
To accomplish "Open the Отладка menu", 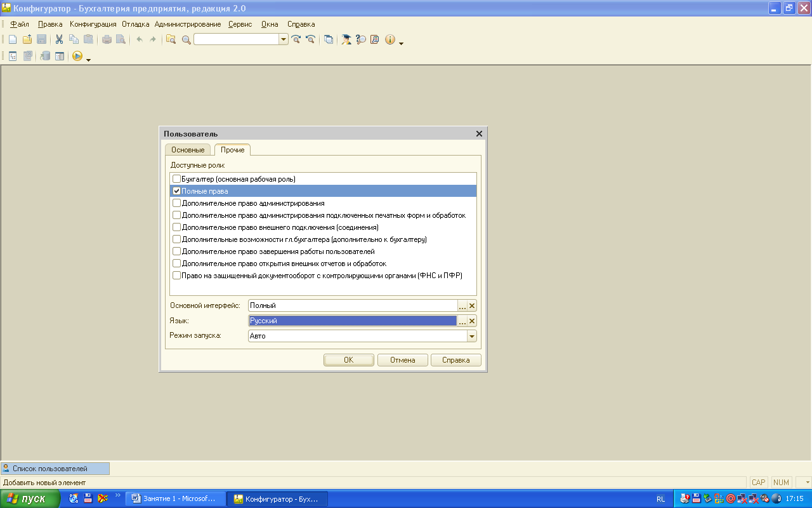I will (136, 24).
